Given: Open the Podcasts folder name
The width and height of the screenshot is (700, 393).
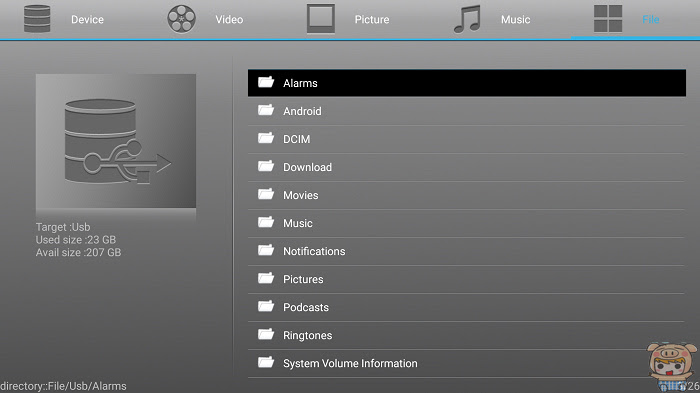Looking at the screenshot, I should 306,307.
